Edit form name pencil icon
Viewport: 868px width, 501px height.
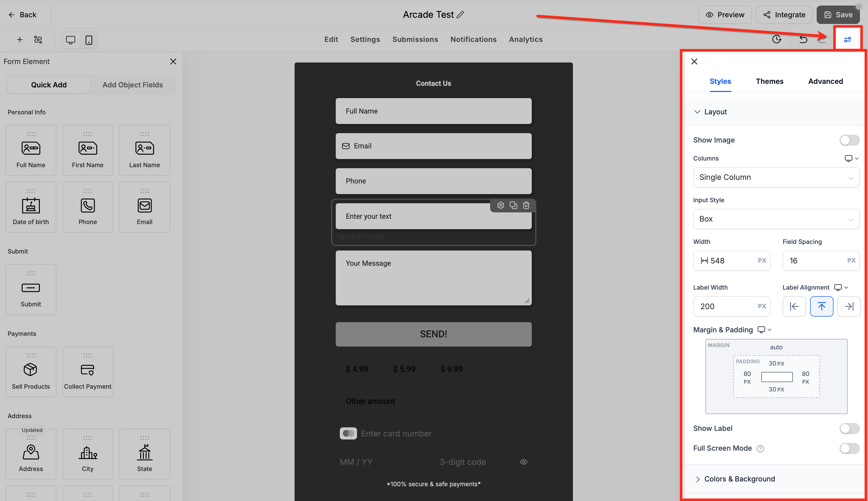460,15
